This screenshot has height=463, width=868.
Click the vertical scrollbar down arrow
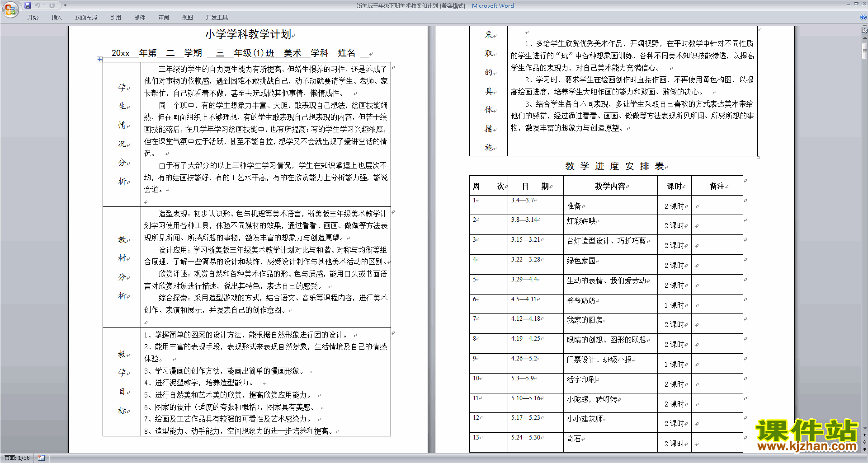point(864,428)
